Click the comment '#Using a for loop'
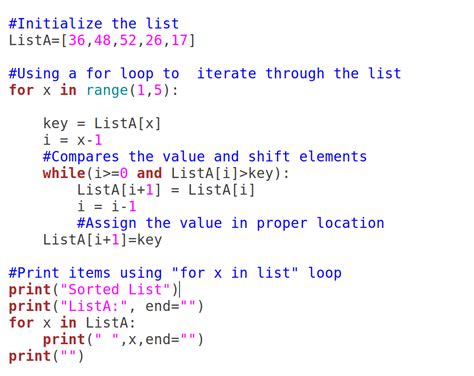The width and height of the screenshot is (474, 376). pyautogui.click(x=205, y=74)
